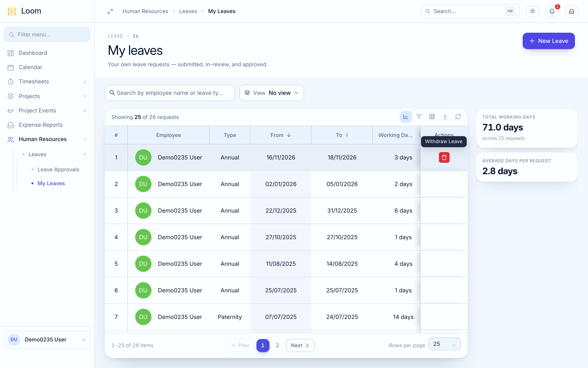Select My Leaves in sidebar
Screen dimensions: 588x368
pyautogui.click(x=51, y=183)
